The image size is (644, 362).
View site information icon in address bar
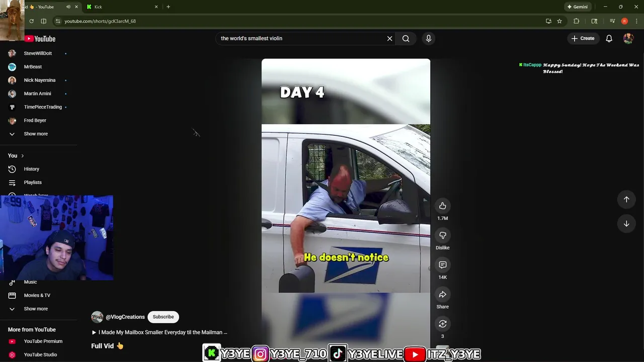click(x=58, y=21)
